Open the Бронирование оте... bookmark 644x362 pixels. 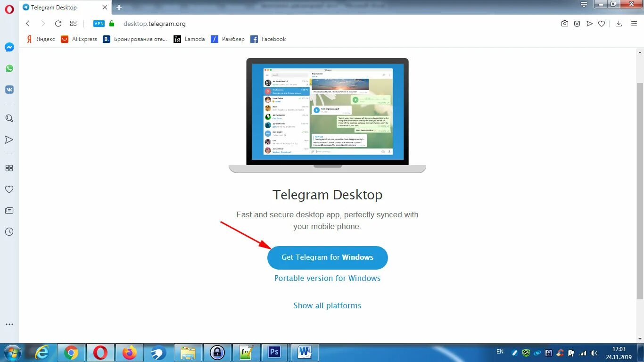pos(135,39)
